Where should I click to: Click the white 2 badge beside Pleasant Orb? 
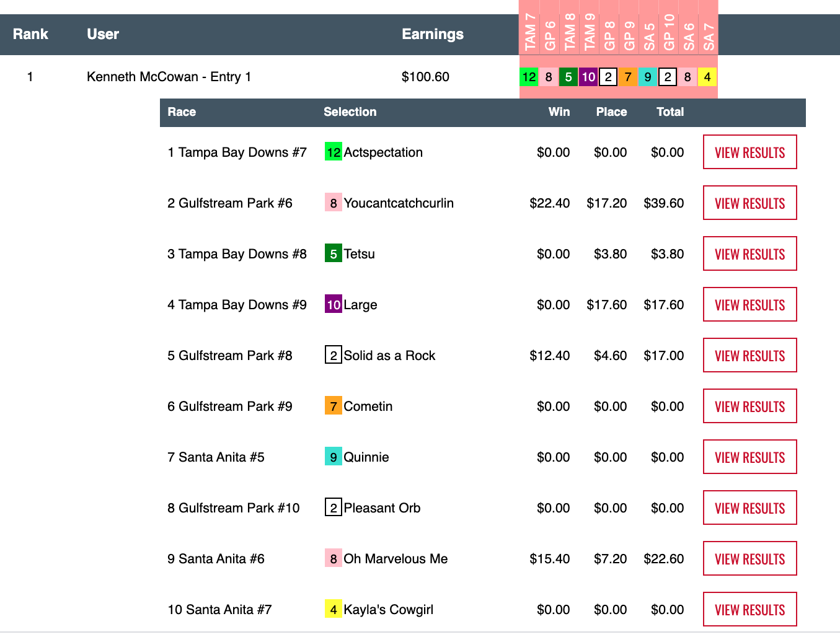(x=333, y=508)
